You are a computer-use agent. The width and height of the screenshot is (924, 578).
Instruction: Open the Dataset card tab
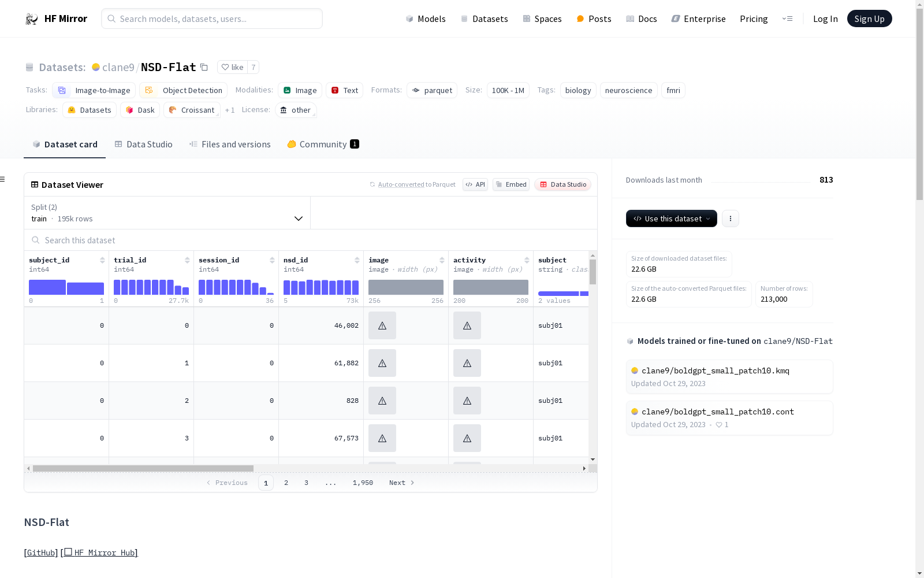pyautogui.click(x=65, y=144)
